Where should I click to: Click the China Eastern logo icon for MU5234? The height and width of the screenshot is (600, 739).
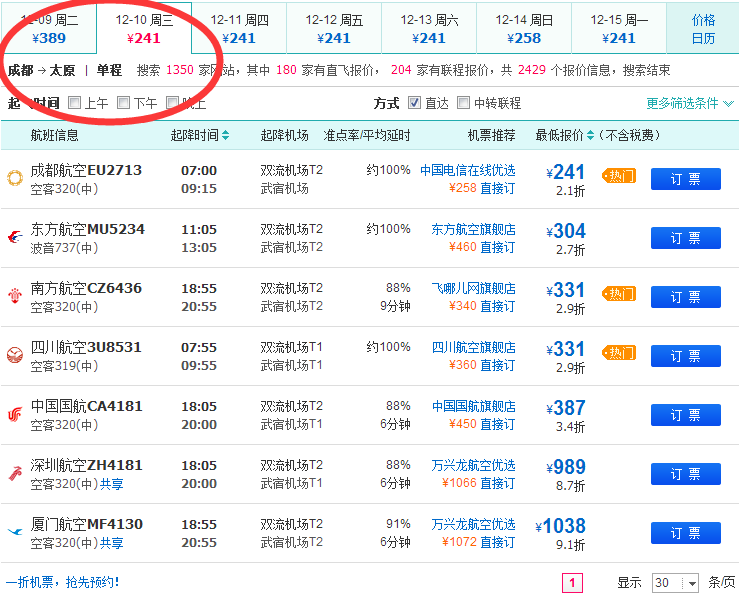click(x=15, y=237)
